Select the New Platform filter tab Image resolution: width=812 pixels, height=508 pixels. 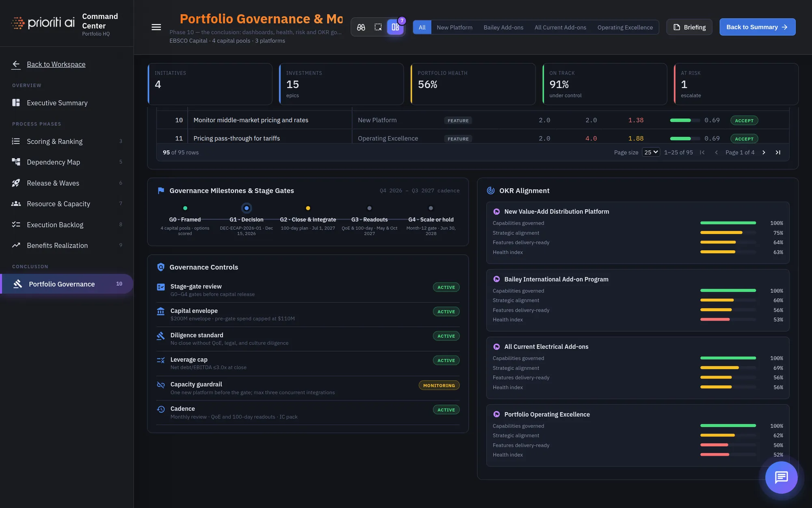click(454, 27)
